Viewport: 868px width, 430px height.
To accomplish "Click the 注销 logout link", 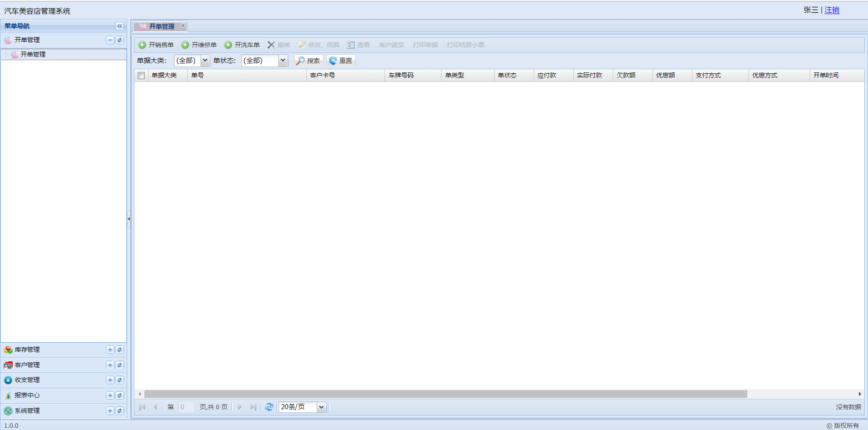I will coord(832,10).
